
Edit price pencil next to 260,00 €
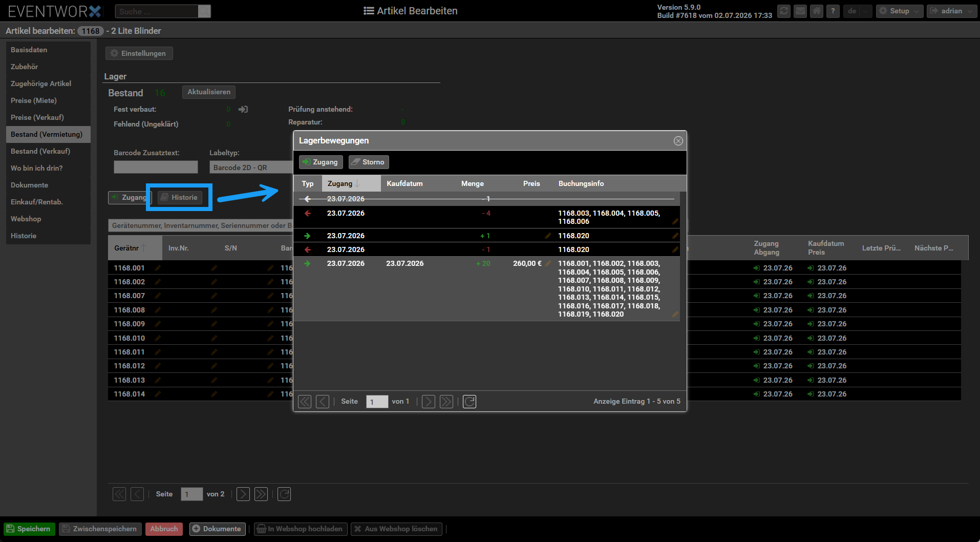pyautogui.click(x=548, y=263)
